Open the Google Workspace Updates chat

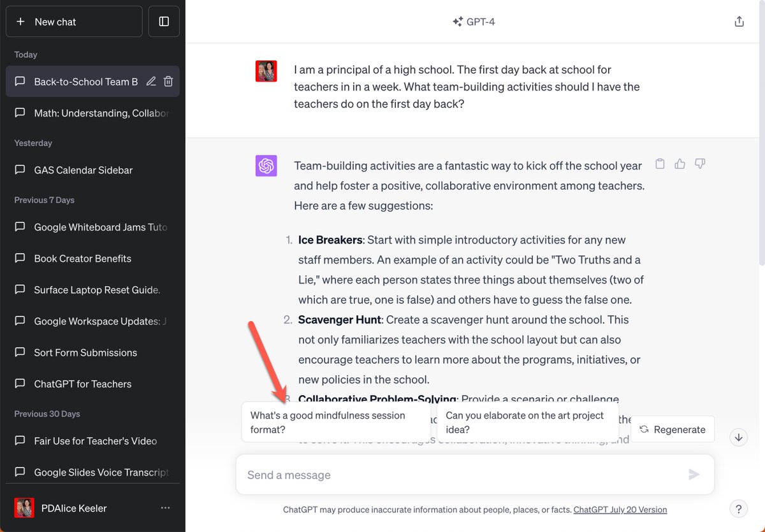point(92,321)
